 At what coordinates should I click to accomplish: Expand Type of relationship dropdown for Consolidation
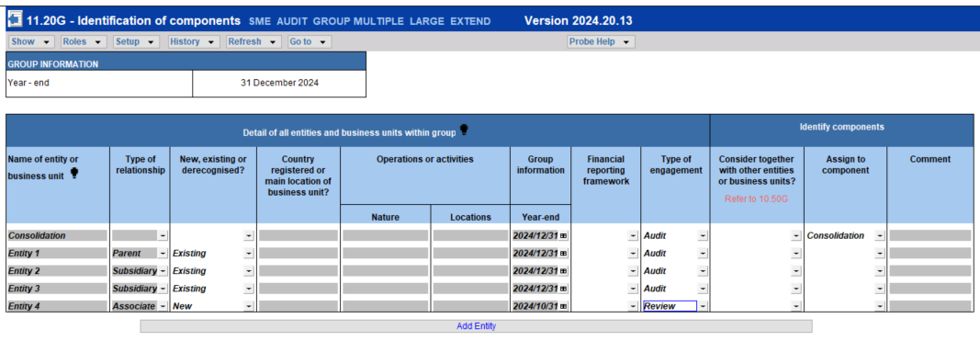163,236
